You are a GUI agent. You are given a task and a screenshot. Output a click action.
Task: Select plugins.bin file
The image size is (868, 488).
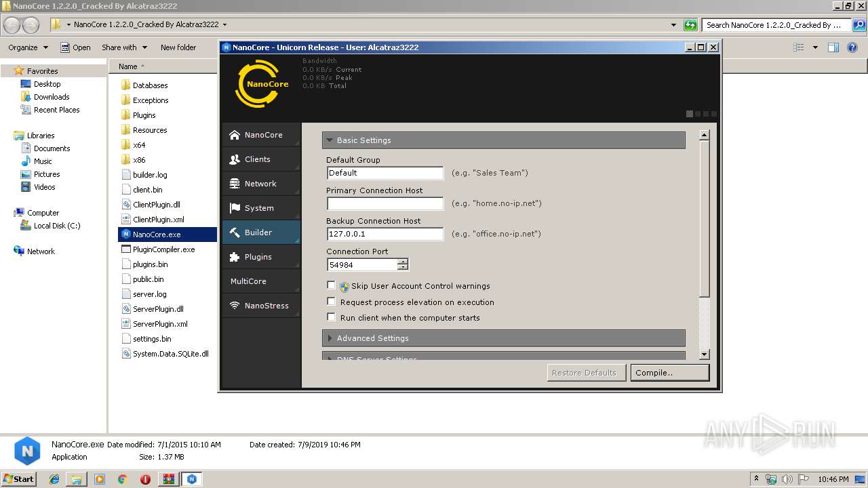tap(150, 264)
